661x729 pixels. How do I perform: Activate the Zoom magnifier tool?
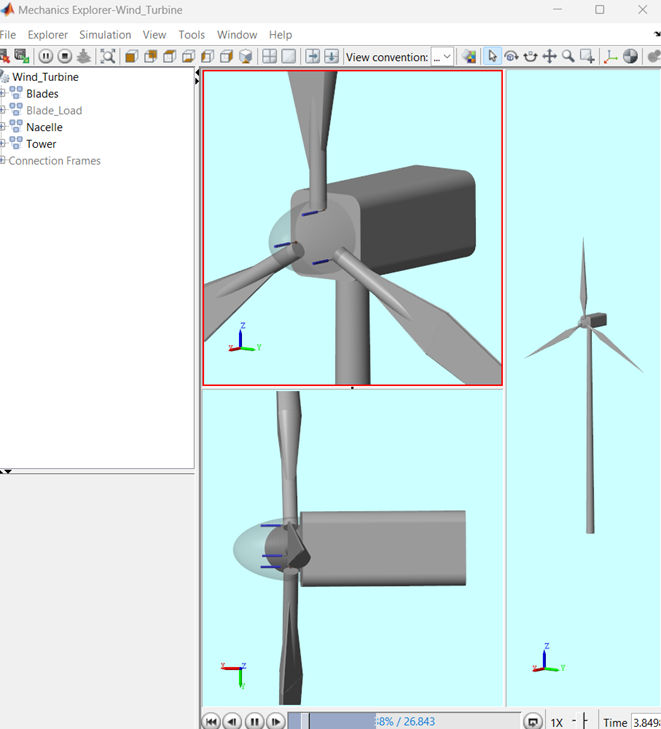(568, 57)
